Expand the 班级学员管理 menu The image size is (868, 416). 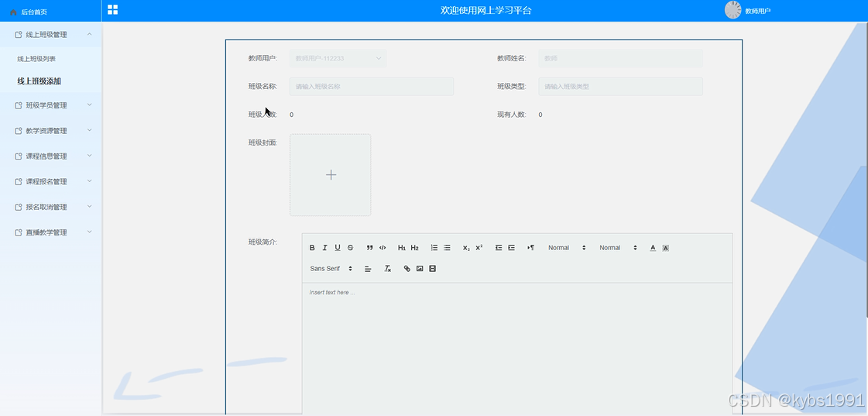51,105
